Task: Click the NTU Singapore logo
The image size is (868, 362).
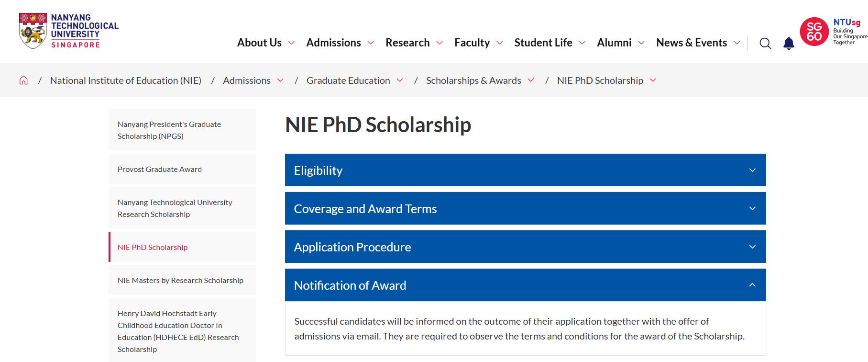Action: click(68, 31)
